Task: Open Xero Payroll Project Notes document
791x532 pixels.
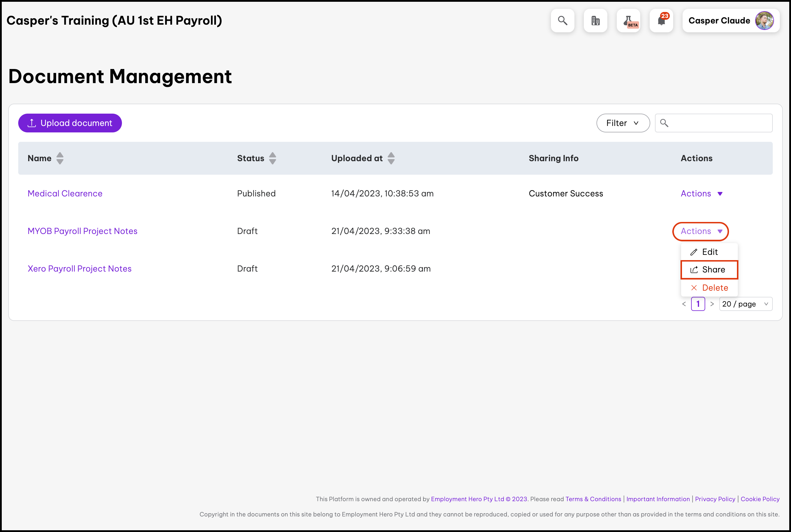Action: [79, 269]
